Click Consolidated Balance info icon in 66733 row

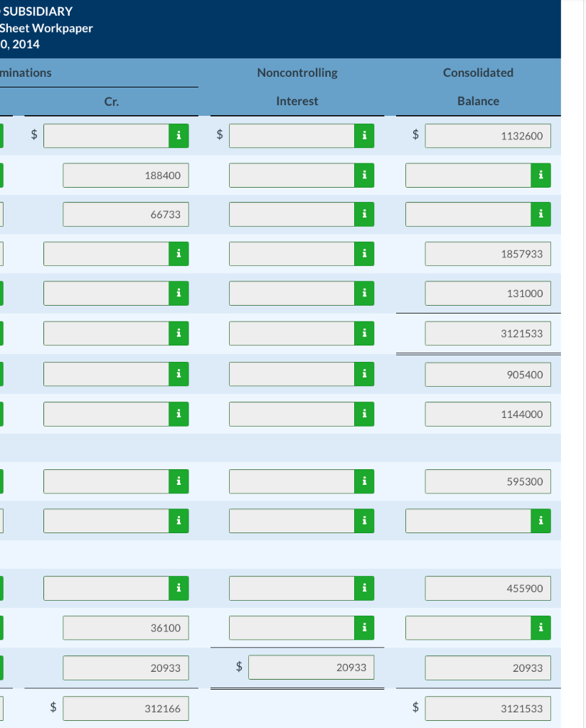(x=540, y=214)
